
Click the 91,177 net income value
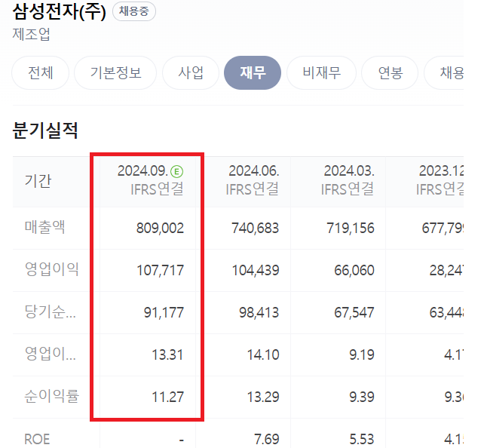tap(164, 313)
